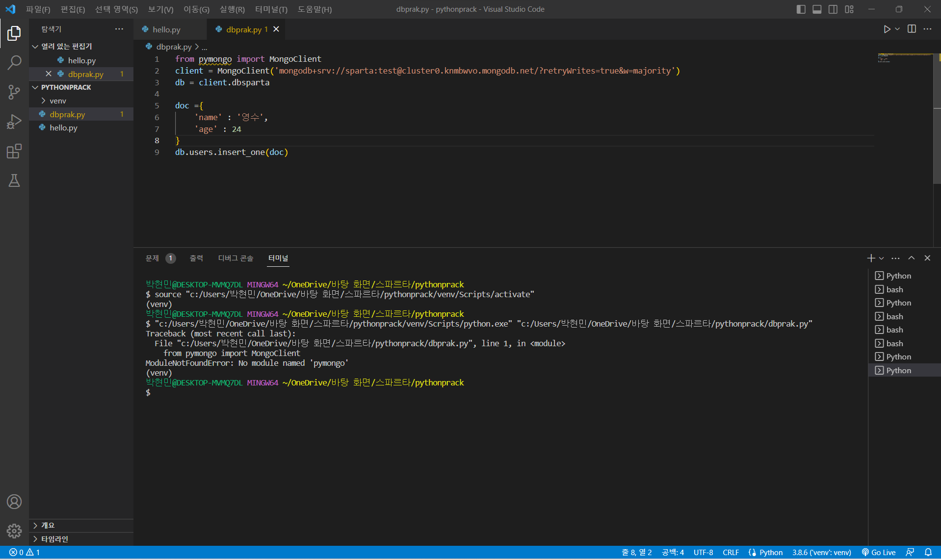Viewport: 941px width, 560px height.
Task: Change indentation setting 공백: 4
Action: click(x=673, y=553)
